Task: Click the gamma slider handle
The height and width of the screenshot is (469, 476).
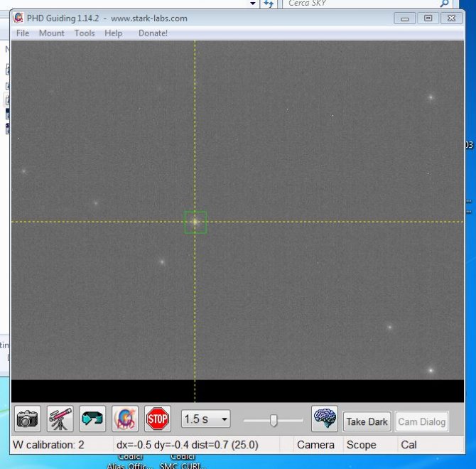Action: click(274, 421)
